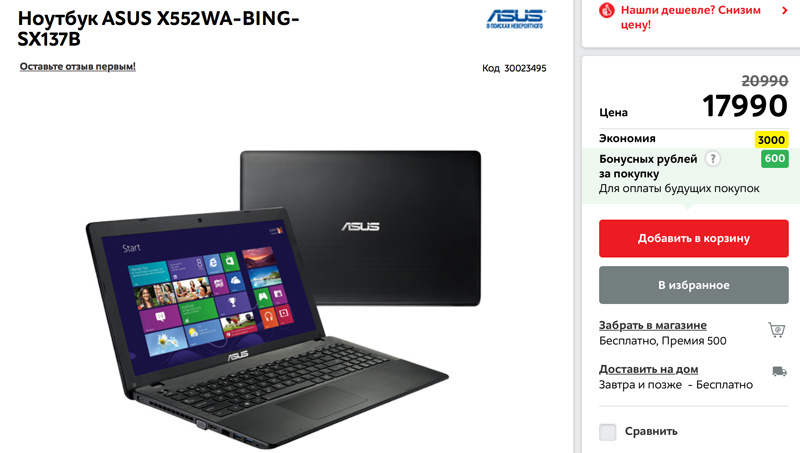Click the green 600 bonus badge
This screenshot has width=800, height=453.
pyautogui.click(x=774, y=159)
